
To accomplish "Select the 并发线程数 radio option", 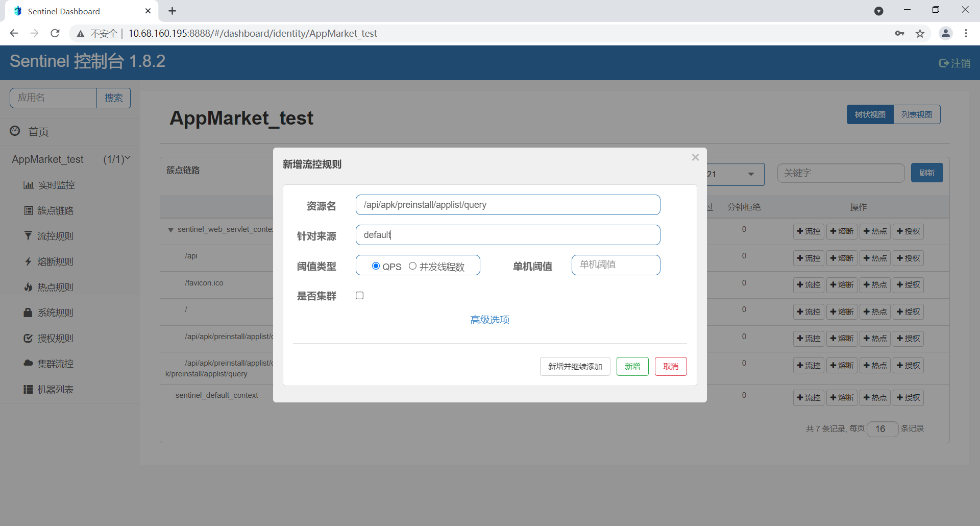I will pyautogui.click(x=412, y=266).
